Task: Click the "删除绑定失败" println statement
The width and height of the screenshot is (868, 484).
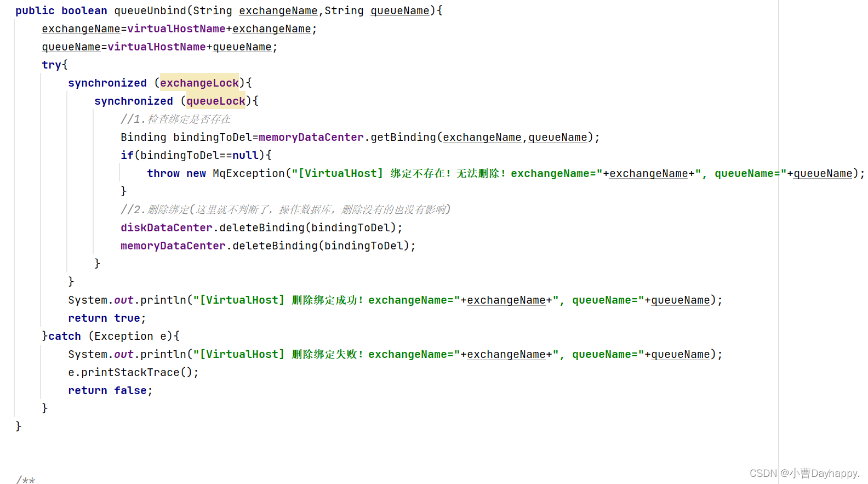Action: click(395, 354)
